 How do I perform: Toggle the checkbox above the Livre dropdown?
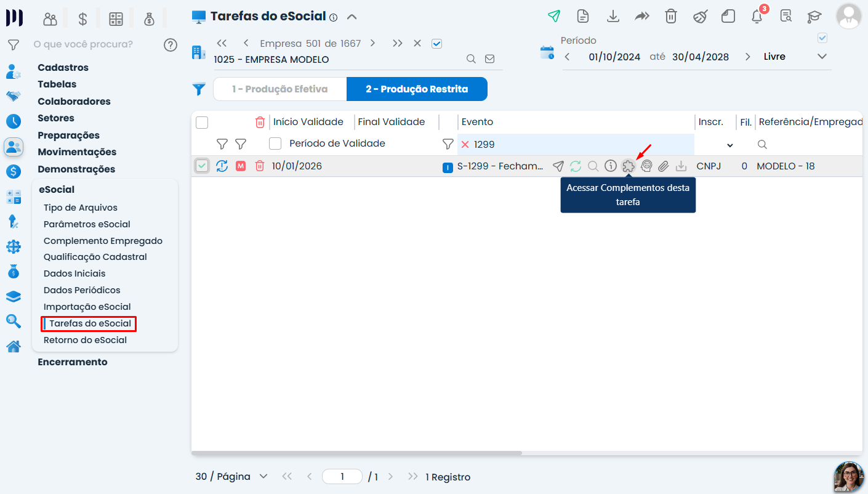click(x=822, y=38)
